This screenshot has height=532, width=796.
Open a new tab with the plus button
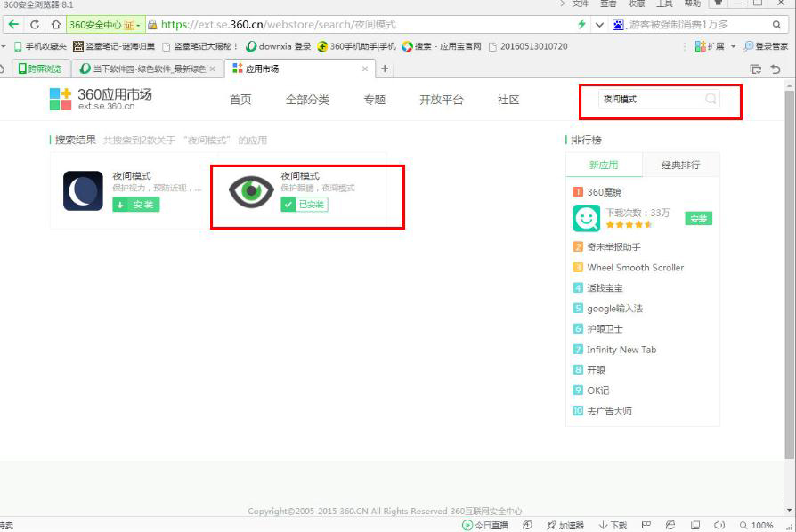385,69
